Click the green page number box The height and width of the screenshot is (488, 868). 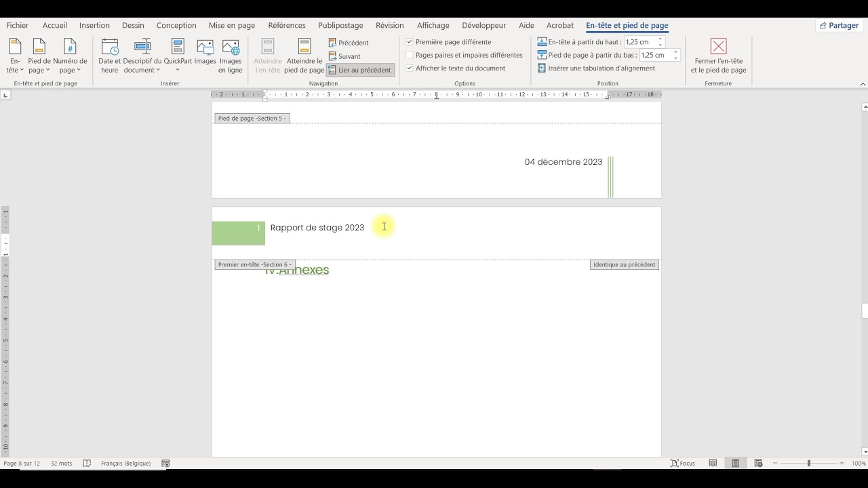238,233
